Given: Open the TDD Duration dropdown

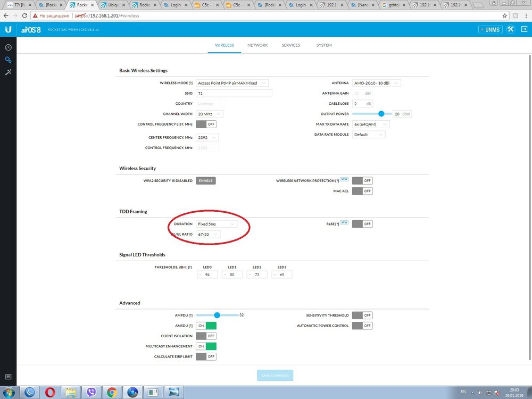Looking at the screenshot, I should point(216,224).
